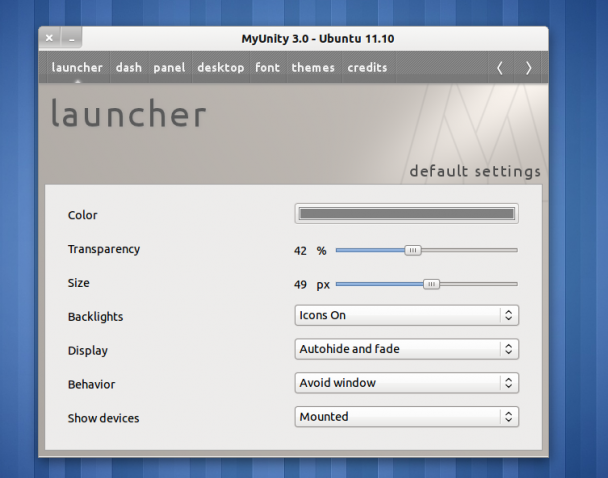Open the desktop tab
Viewport: 608px width, 478px height.
pyautogui.click(x=221, y=67)
